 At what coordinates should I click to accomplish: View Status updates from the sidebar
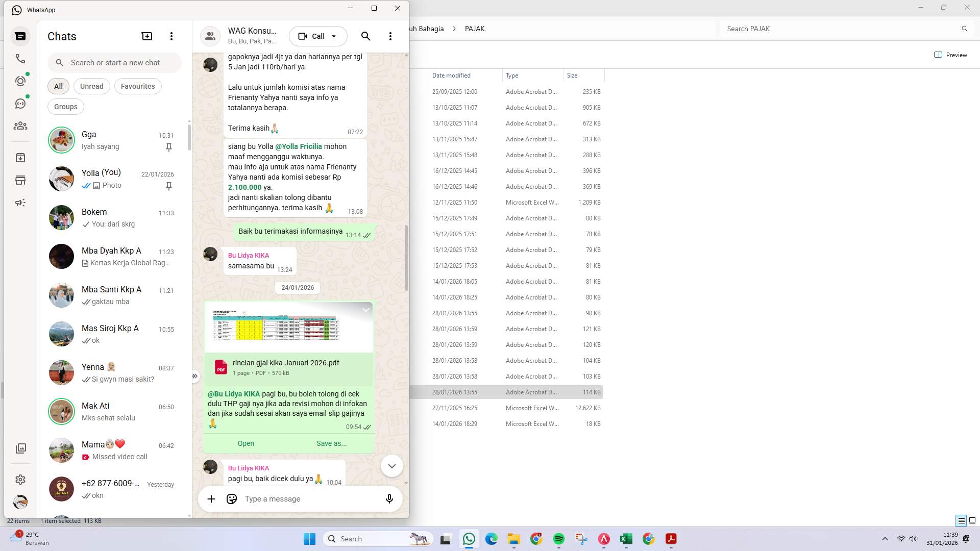click(20, 81)
